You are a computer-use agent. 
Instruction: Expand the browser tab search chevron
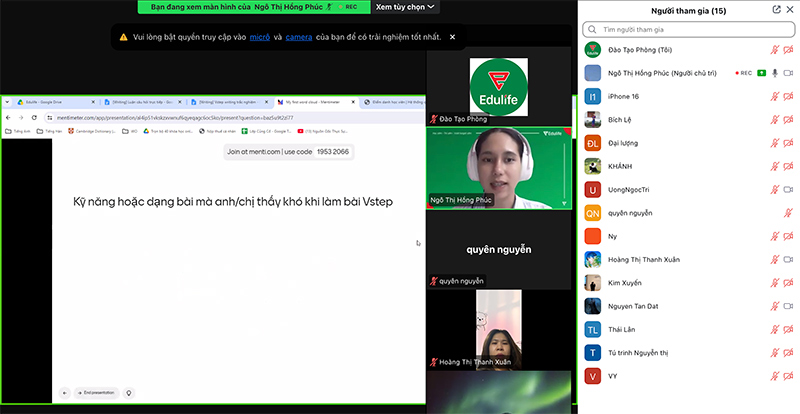pyautogui.click(x=7, y=102)
